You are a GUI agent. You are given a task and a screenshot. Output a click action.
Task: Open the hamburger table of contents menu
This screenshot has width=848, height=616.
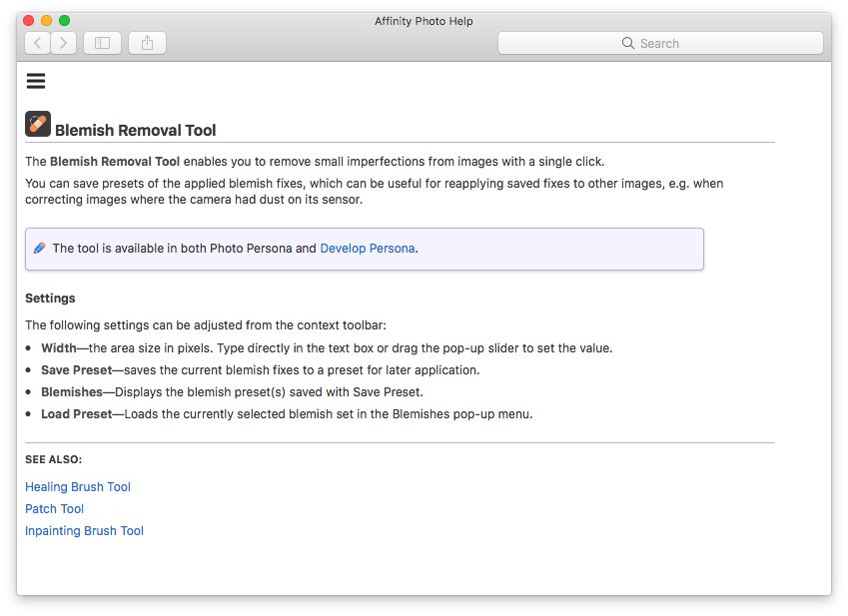tap(36, 81)
